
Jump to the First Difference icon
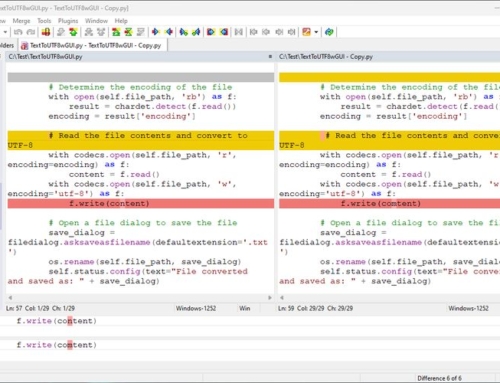click(116, 32)
